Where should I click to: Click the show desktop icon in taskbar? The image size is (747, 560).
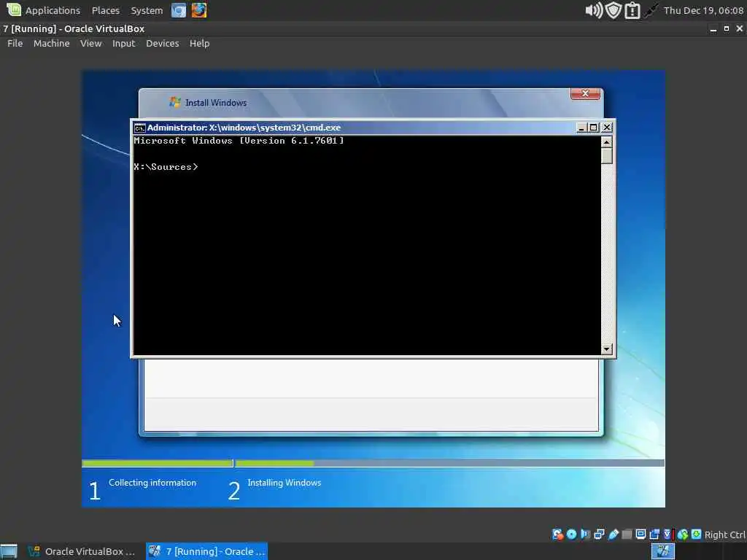(x=9, y=551)
